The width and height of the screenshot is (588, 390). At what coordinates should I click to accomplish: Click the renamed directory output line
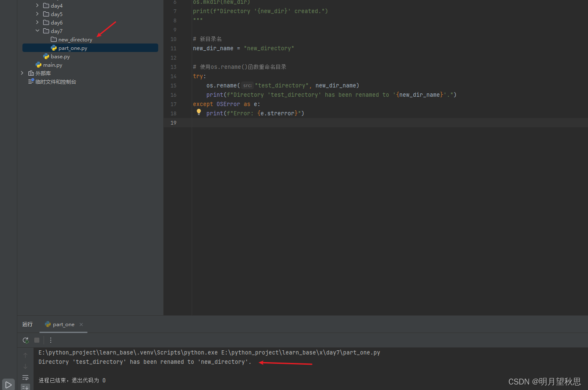click(145, 362)
